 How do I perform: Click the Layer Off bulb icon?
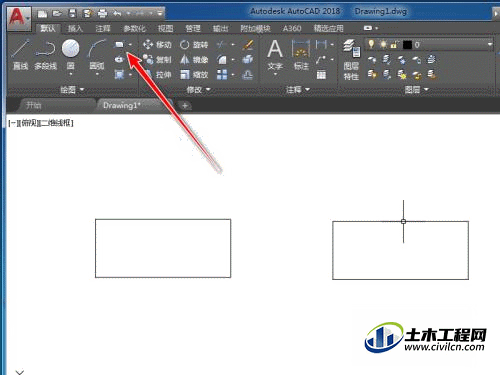point(372,60)
